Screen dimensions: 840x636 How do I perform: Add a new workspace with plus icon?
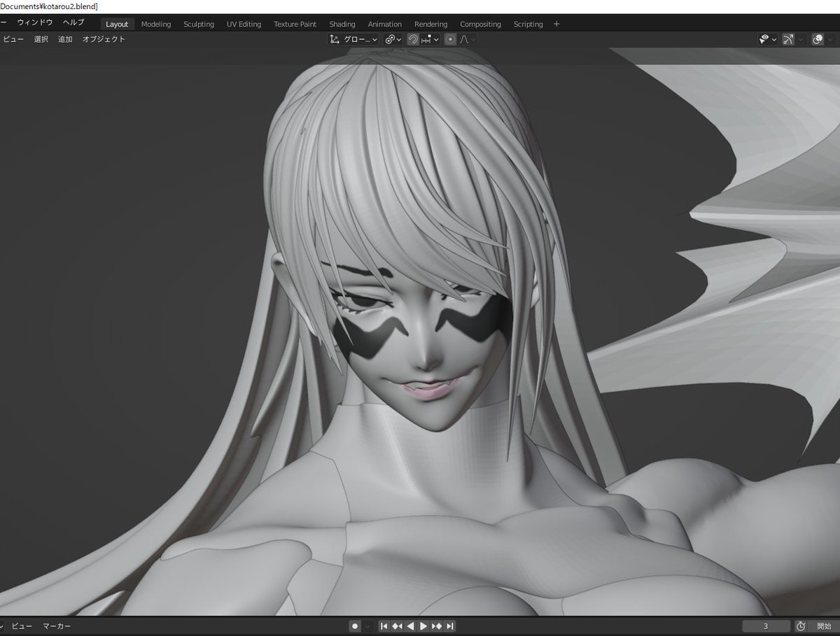coord(556,24)
